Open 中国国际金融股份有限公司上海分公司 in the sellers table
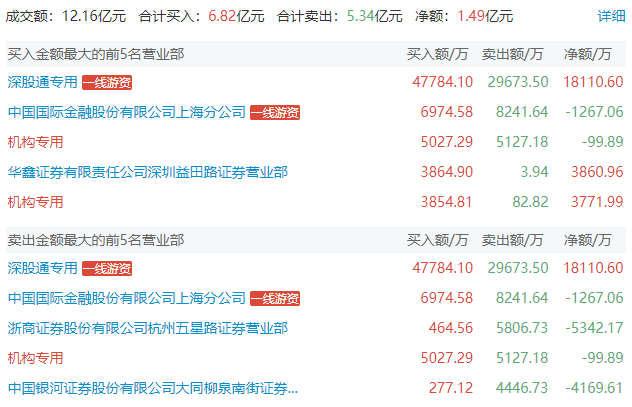 (127, 298)
